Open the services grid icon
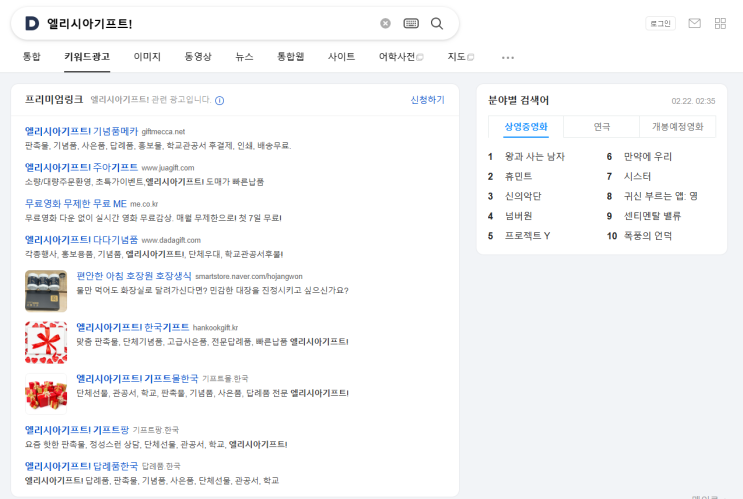 click(x=720, y=23)
